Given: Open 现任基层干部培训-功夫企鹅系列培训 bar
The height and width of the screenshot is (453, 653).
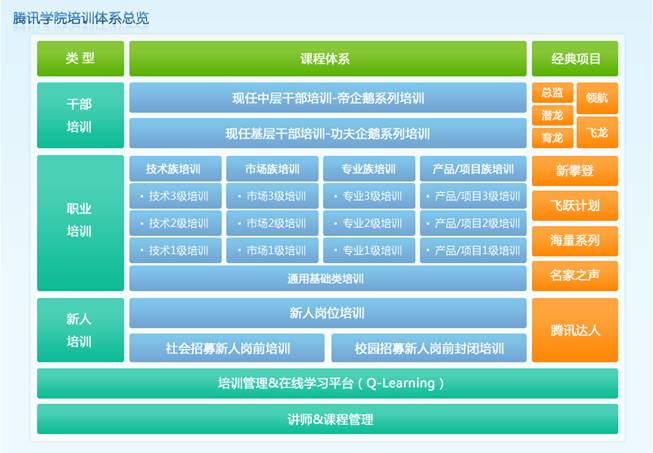Looking at the screenshot, I should tap(327, 133).
